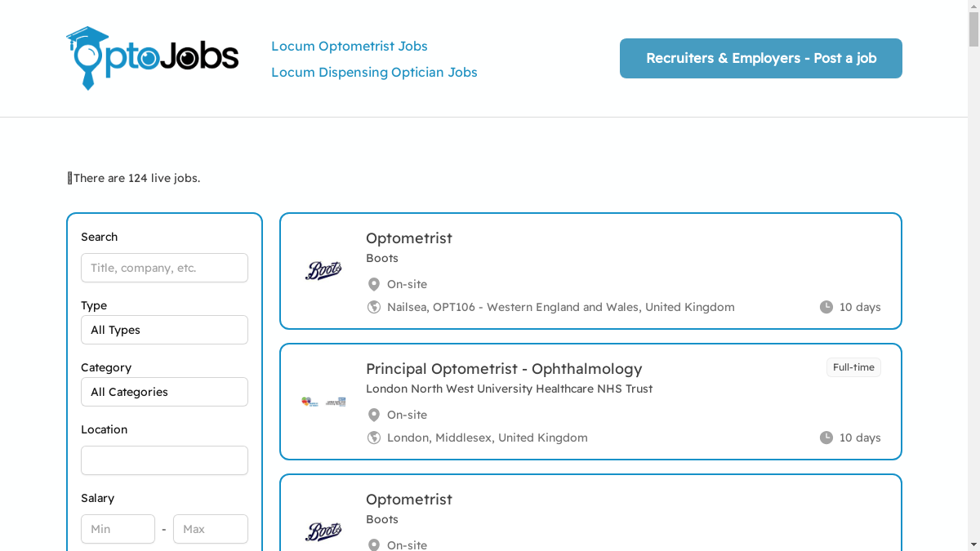Click the Max salary field
The height and width of the screenshot is (551, 980).
tap(211, 529)
